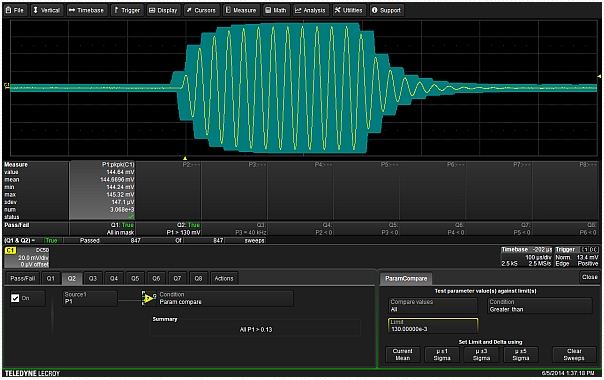Switch to the Q7 tab
Viewport: 604px width, 380px height.
coord(177,278)
